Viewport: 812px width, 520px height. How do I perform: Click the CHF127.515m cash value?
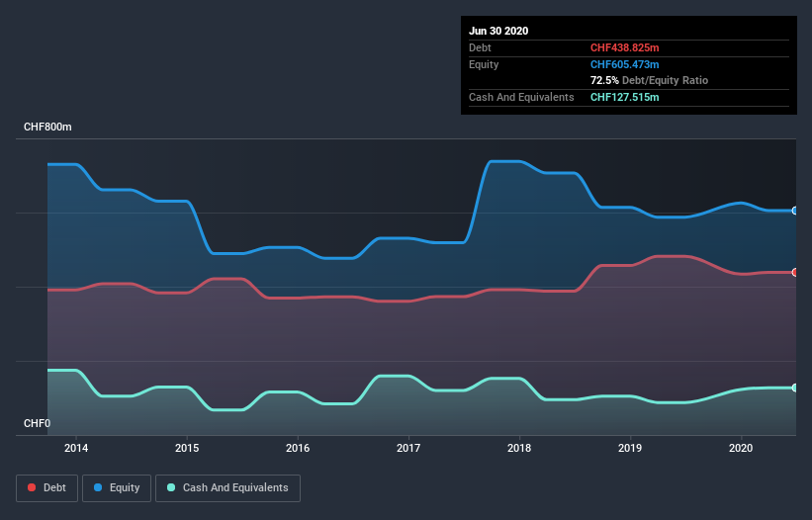pyautogui.click(x=624, y=97)
